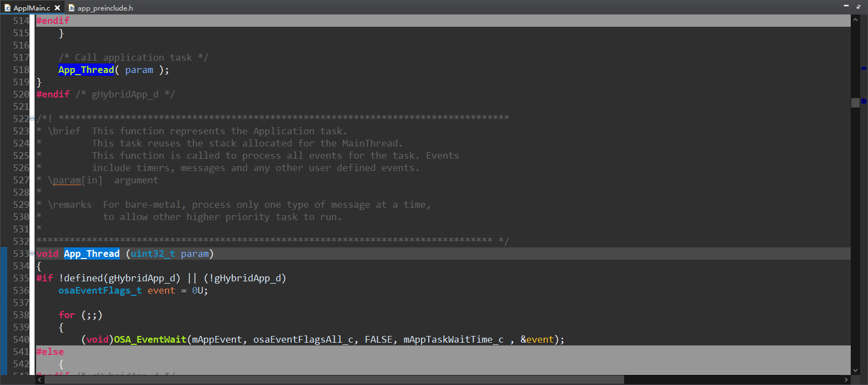
Task: Click the \remarks doc tag
Action: point(70,204)
